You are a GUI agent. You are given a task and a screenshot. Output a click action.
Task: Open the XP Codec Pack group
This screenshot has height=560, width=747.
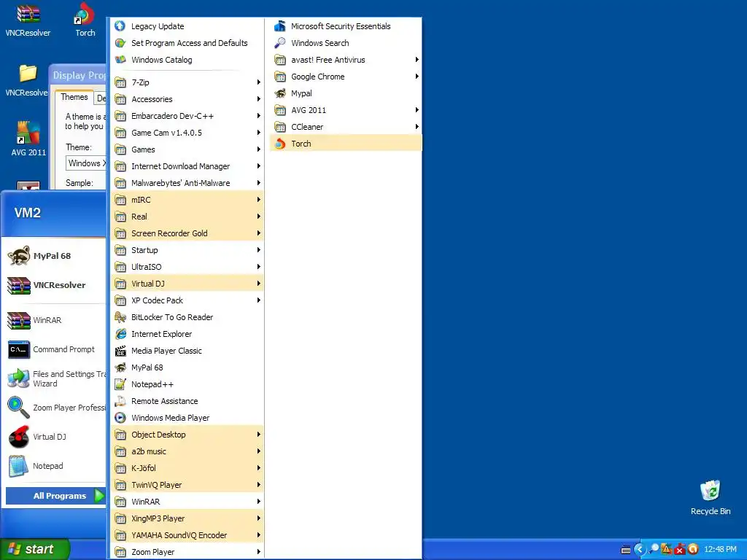coord(187,300)
